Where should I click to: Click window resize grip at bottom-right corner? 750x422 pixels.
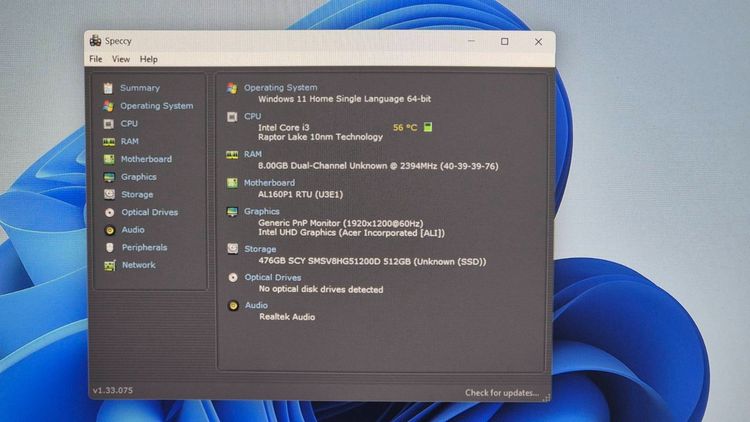click(x=546, y=398)
